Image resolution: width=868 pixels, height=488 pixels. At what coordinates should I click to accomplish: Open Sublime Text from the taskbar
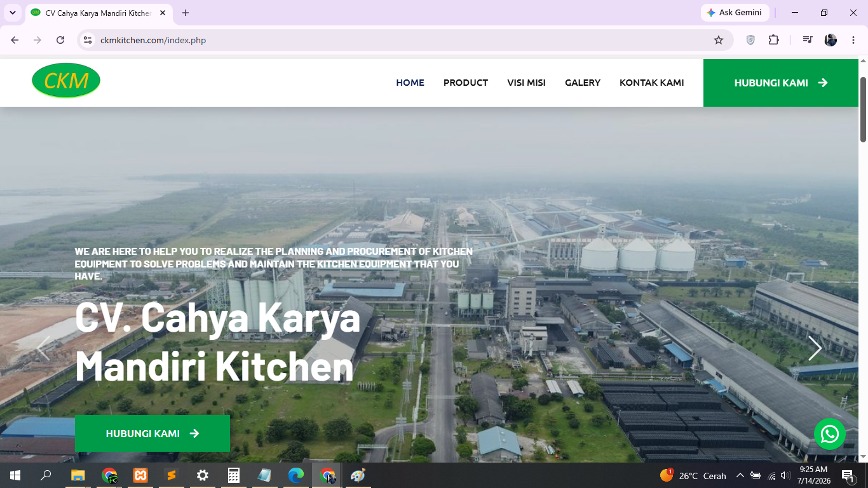pyautogui.click(x=171, y=475)
